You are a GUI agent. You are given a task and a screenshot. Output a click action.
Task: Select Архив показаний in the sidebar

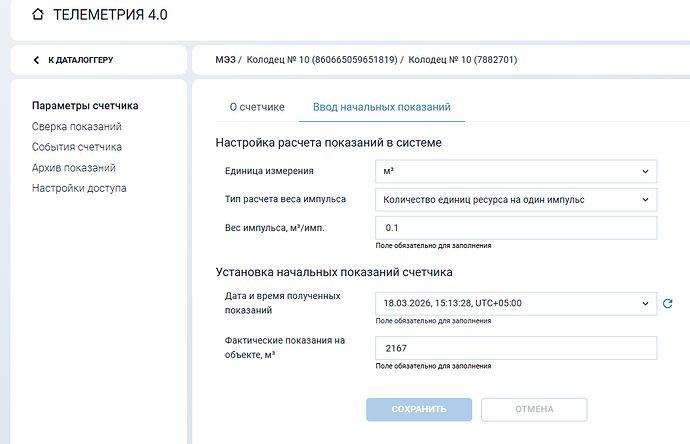(74, 168)
